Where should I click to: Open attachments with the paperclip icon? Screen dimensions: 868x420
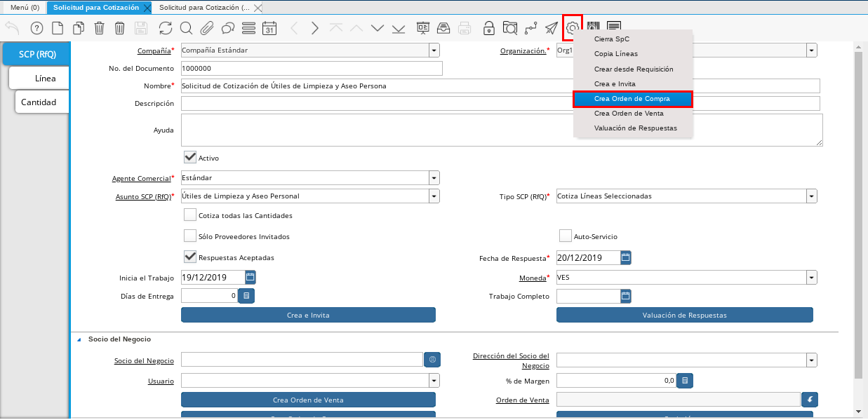pyautogui.click(x=207, y=28)
